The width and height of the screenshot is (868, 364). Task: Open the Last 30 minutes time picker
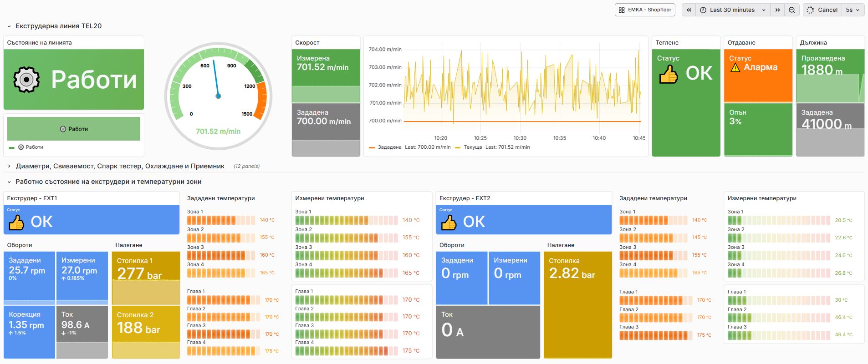tap(733, 10)
